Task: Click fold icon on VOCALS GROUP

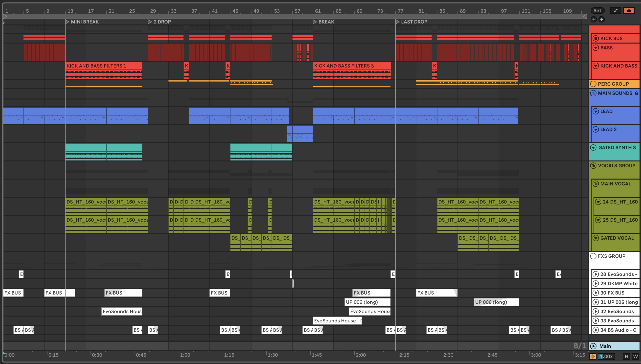Action: 593,166
